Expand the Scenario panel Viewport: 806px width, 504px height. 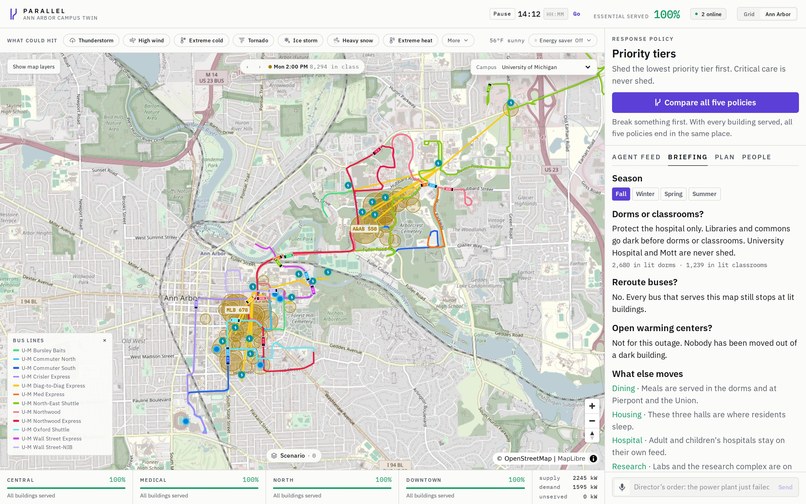tap(294, 456)
